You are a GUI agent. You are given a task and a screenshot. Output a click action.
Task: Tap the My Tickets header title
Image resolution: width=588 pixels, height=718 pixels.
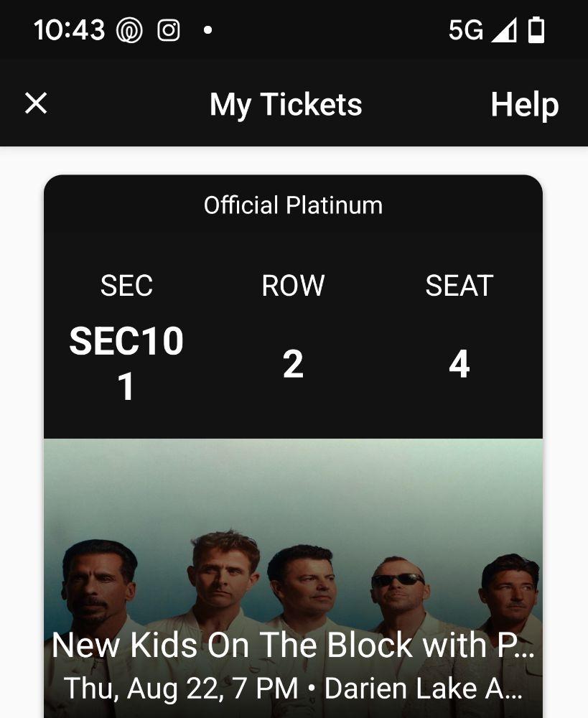tap(286, 105)
